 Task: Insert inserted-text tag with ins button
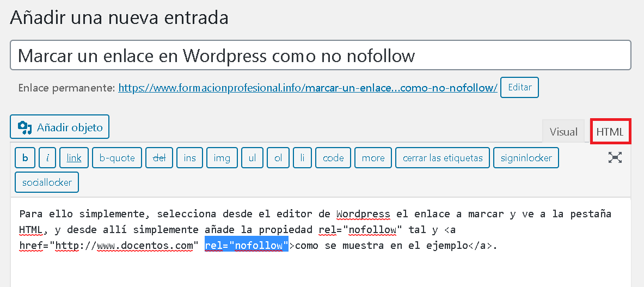click(190, 158)
